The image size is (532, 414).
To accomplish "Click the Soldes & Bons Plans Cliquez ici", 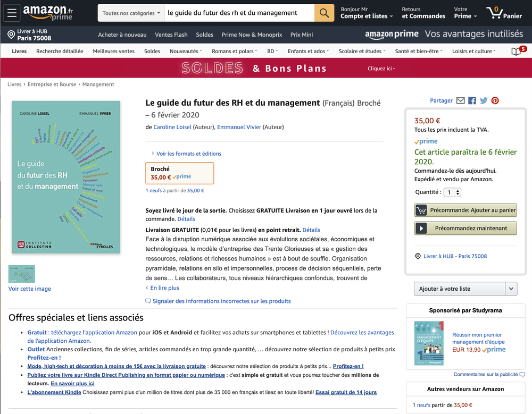I will point(381,69).
